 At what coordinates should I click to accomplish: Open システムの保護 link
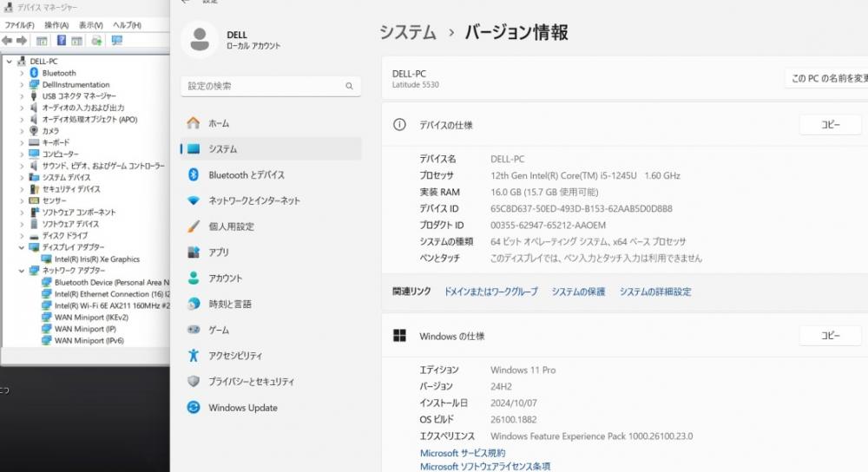(x=578, y=292)
